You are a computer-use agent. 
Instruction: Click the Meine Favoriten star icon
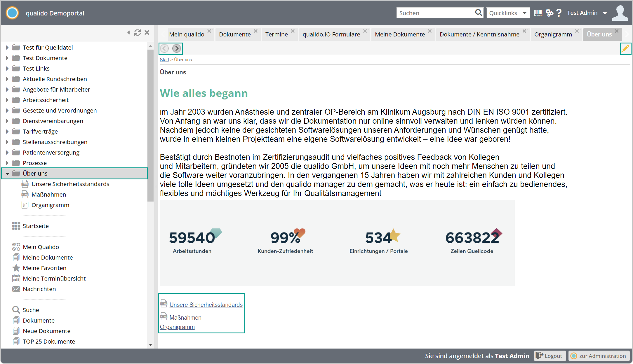coord(16,268)
